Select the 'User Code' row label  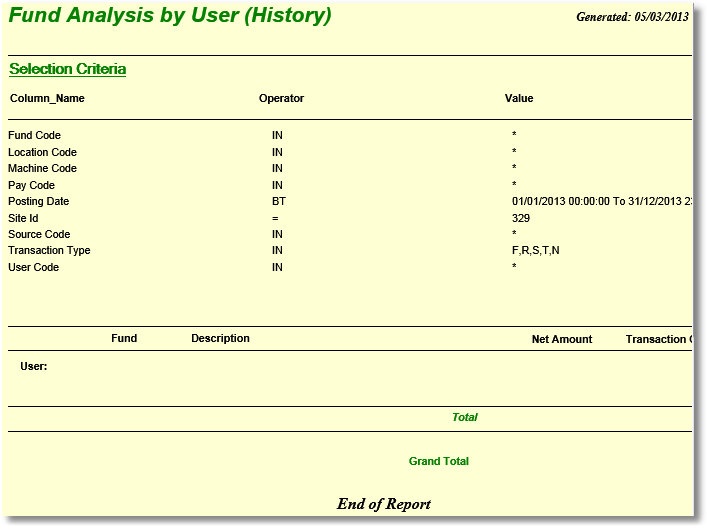click(x=33, y=267)
